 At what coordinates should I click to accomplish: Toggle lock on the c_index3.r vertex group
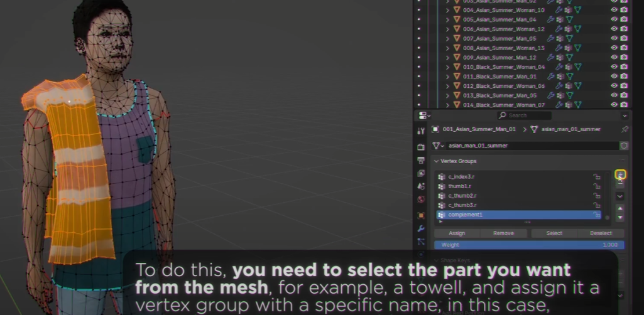point(597,177)
